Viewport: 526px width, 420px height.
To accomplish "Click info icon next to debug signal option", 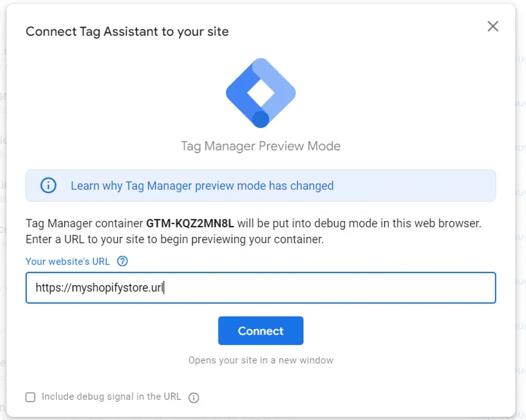I will pyautogui.click(x=194, y=398).
